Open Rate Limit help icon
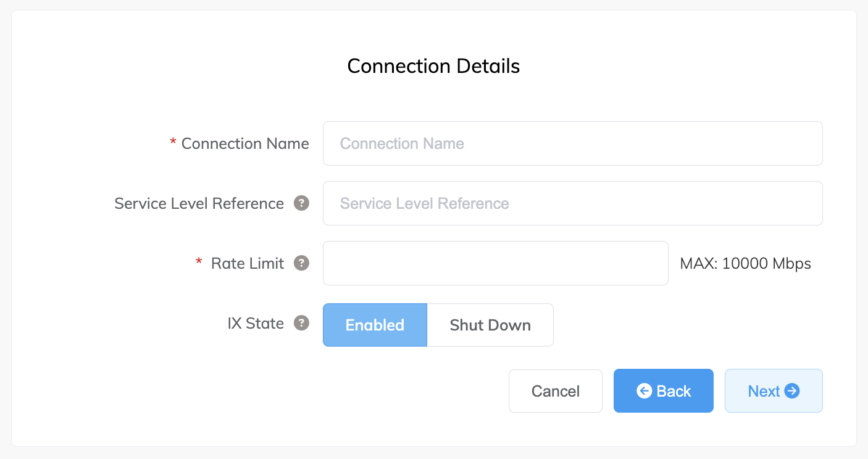Screen dimensions: 868x459 (301, 263)
